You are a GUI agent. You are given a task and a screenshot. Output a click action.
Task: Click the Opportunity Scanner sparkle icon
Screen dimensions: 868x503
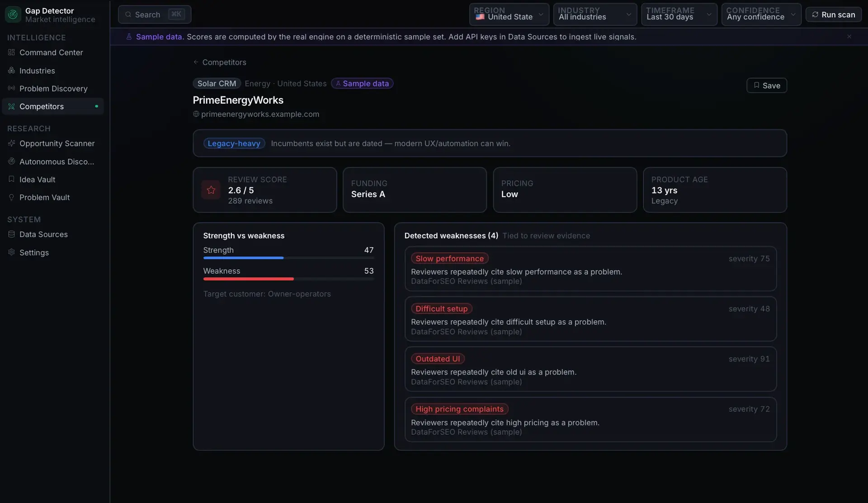[x=11, y=143]
